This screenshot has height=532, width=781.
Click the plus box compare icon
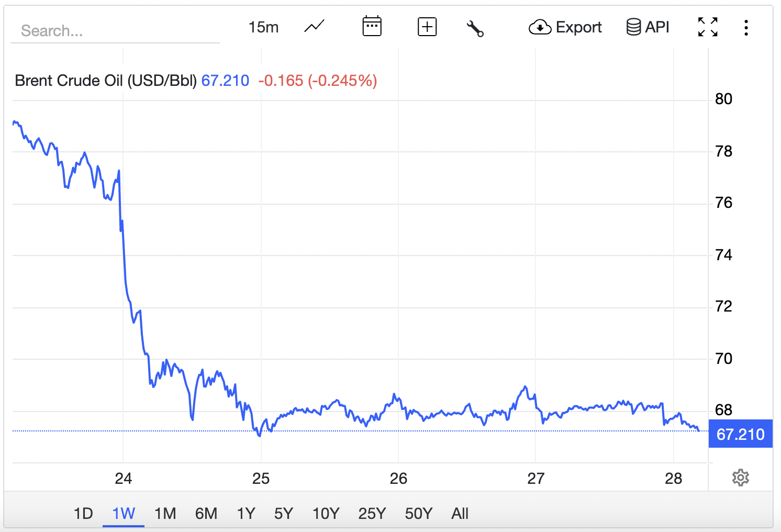(x=427, y=27)
